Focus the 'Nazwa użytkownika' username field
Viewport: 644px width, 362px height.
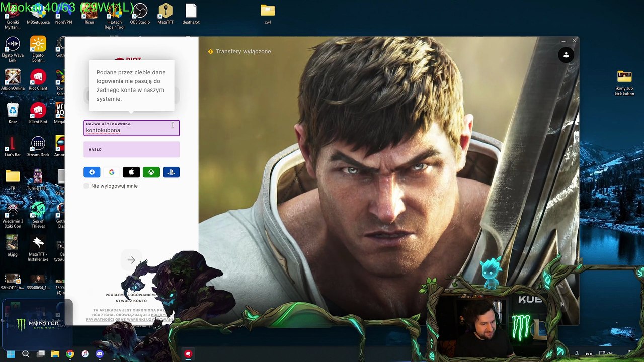tap(131, 128)
